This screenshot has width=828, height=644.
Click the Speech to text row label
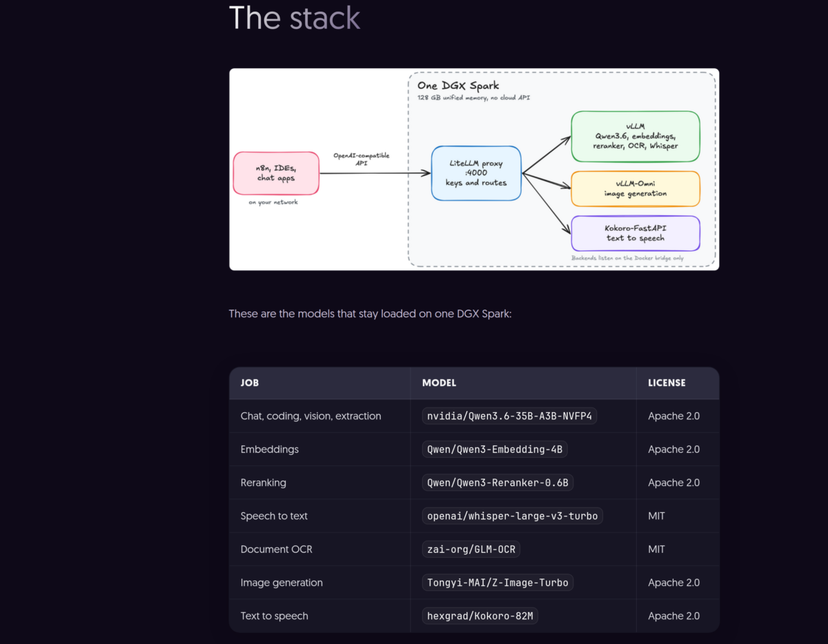click(274, 516)
